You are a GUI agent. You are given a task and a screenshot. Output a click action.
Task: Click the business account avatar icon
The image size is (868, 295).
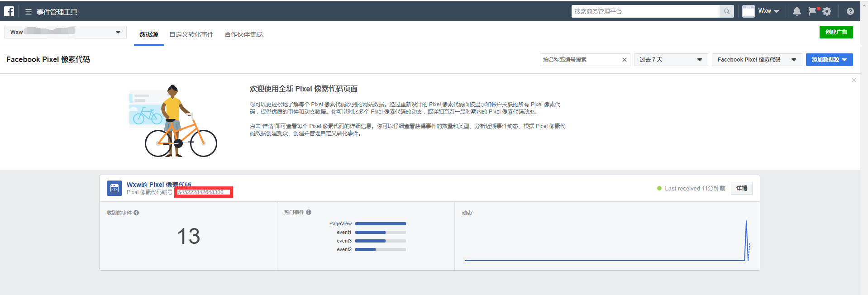749,11
